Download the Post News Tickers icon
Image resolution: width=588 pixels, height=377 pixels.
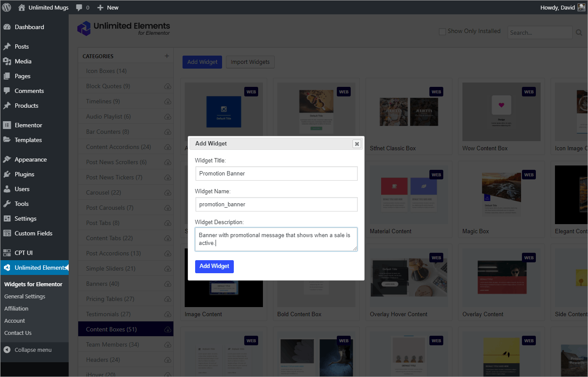[167, 178]
